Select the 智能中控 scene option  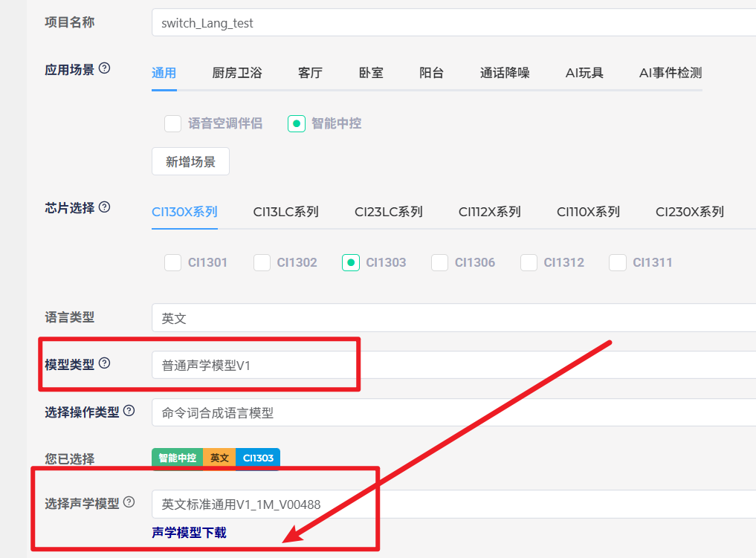tap(297, 123)
